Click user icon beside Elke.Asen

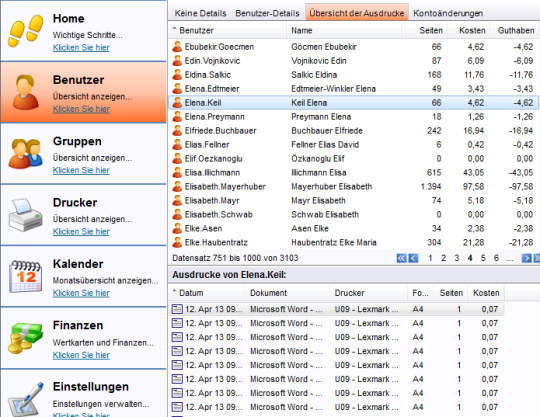[x=177, y=228]
